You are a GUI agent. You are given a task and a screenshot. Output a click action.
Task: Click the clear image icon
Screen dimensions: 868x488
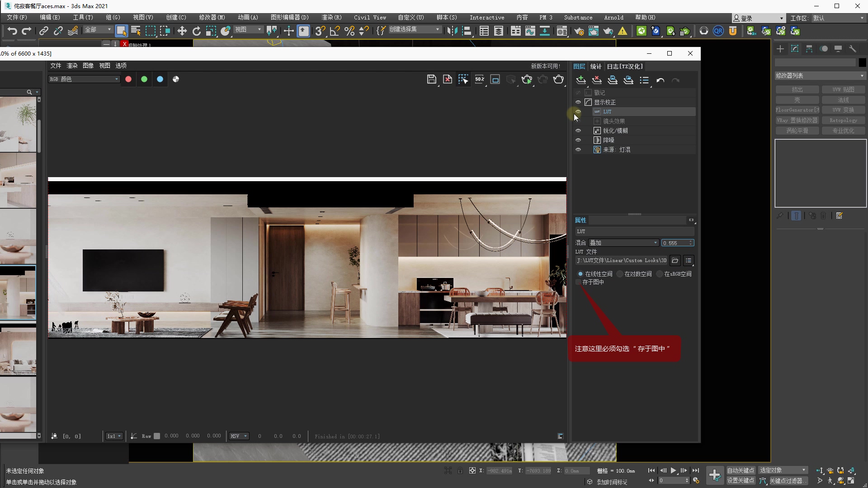click(447, 80)
